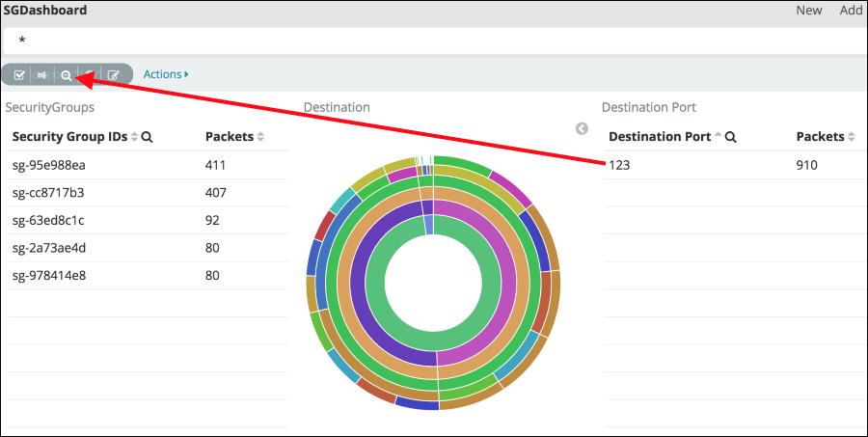868x437 pixels.
Task: Click destination port value 123
Action: tap(619, 165)
